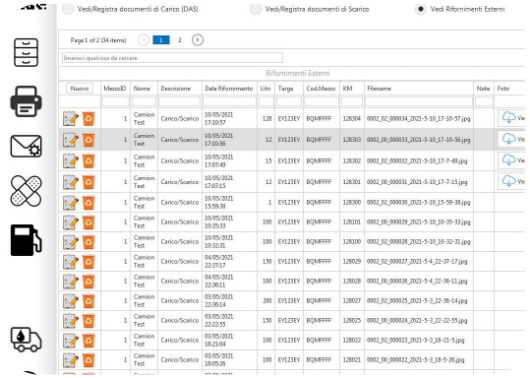Go to next page arrow
Screen dimensions: 530x378
[197, 40]
